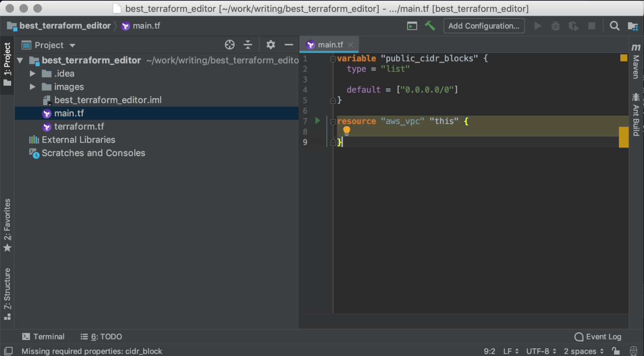The image size is (644, 356).
Task: Click the "list" type value
Action: tap(395, 69)
